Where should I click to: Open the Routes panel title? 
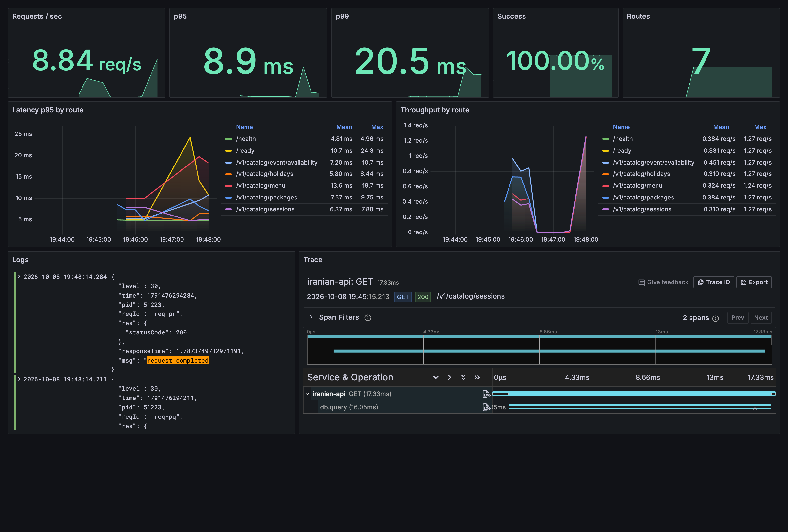tap(638, 16)
